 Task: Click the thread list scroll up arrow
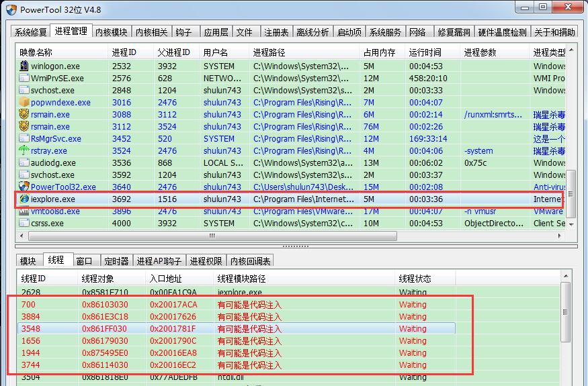pyautogui.click(x=566, y=276)
